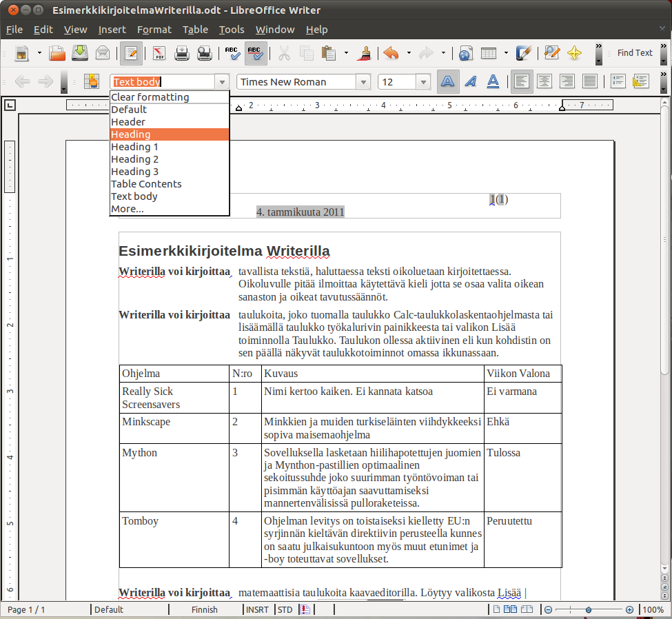Select Header style in list

tap(170, 122)
